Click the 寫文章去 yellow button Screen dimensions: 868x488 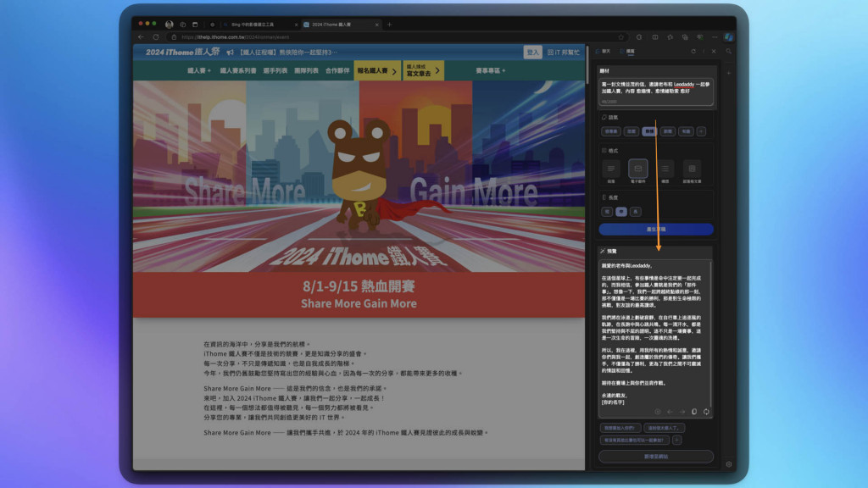[x=424, y=71]
